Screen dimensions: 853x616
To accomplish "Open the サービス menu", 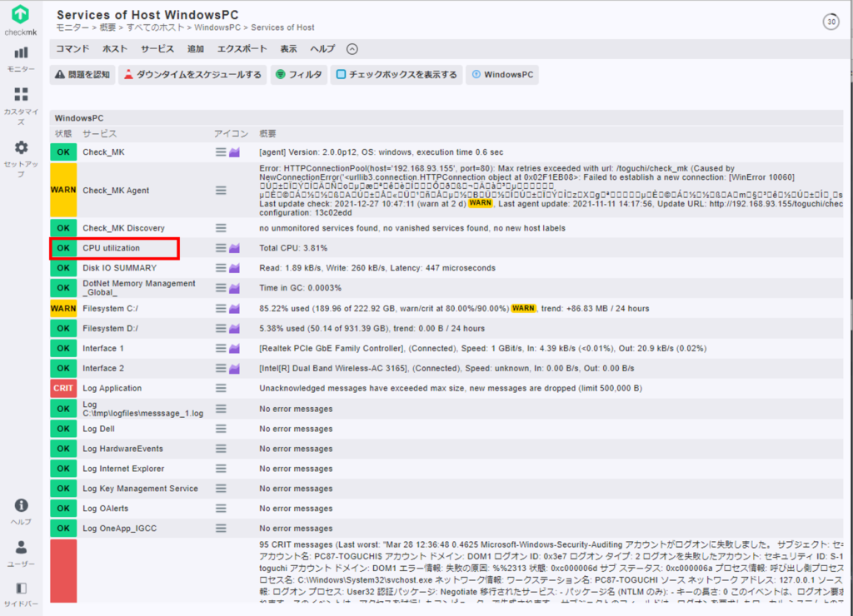I will pos(157,49).
